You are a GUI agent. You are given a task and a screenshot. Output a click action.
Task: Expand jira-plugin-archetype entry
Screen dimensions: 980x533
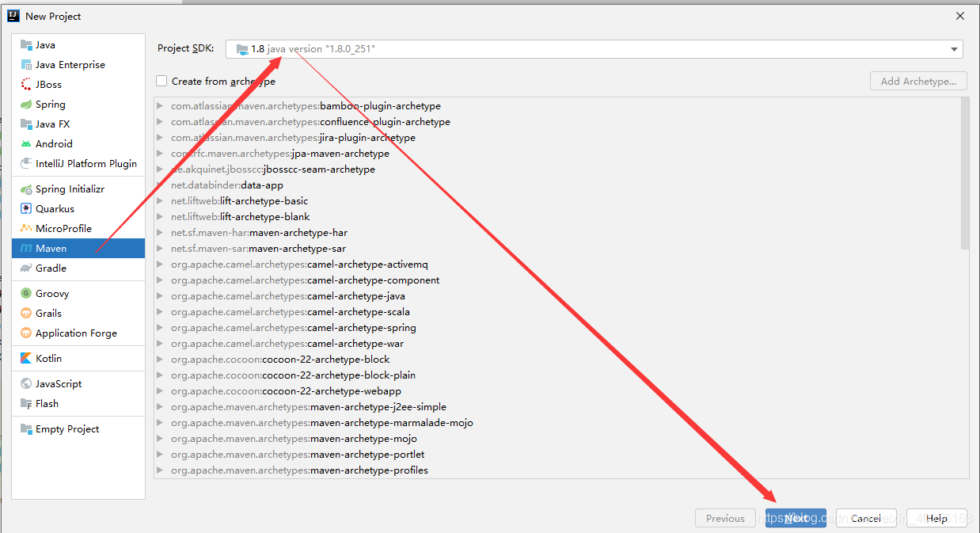coord(160,138)
